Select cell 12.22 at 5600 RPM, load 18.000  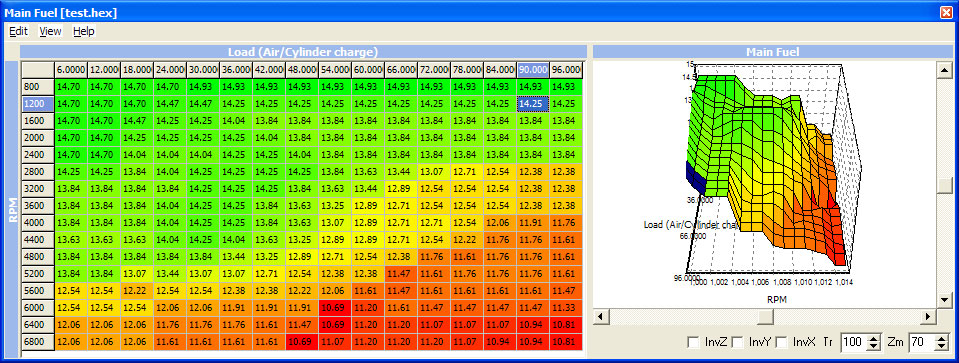137,290
